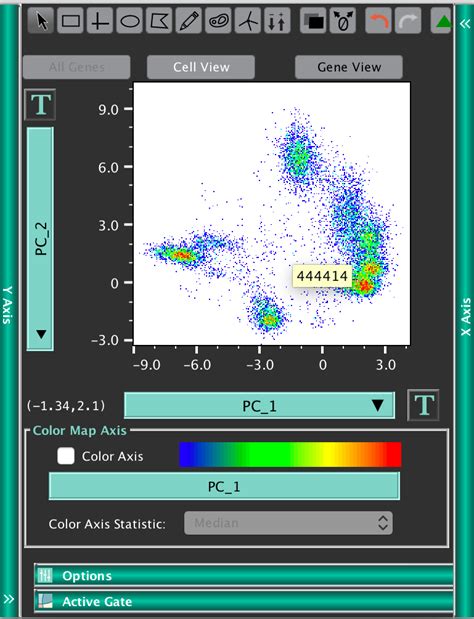This screenshot has height=619, width=474.
Task: Select the bisector range gate tool
Action: [x=277, y=21]
